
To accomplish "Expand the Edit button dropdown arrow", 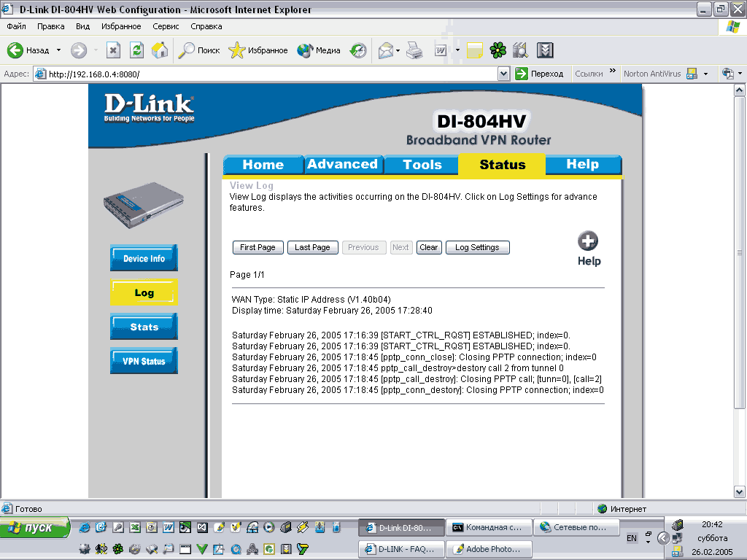I will [457, 50].
